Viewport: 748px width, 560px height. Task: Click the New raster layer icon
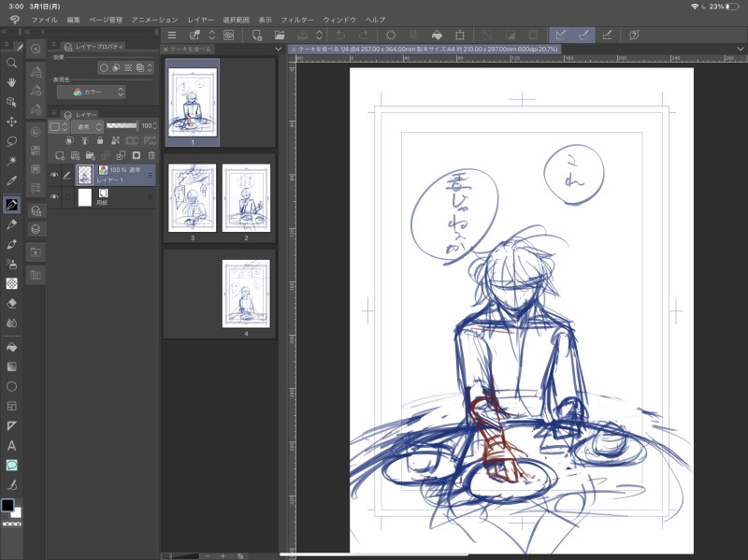tap(60, 155)
